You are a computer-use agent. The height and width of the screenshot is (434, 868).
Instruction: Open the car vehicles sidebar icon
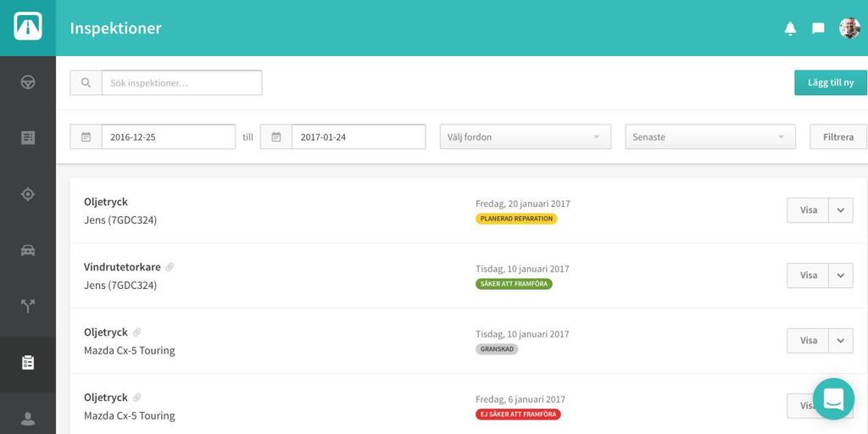click(x=28, y=251)
